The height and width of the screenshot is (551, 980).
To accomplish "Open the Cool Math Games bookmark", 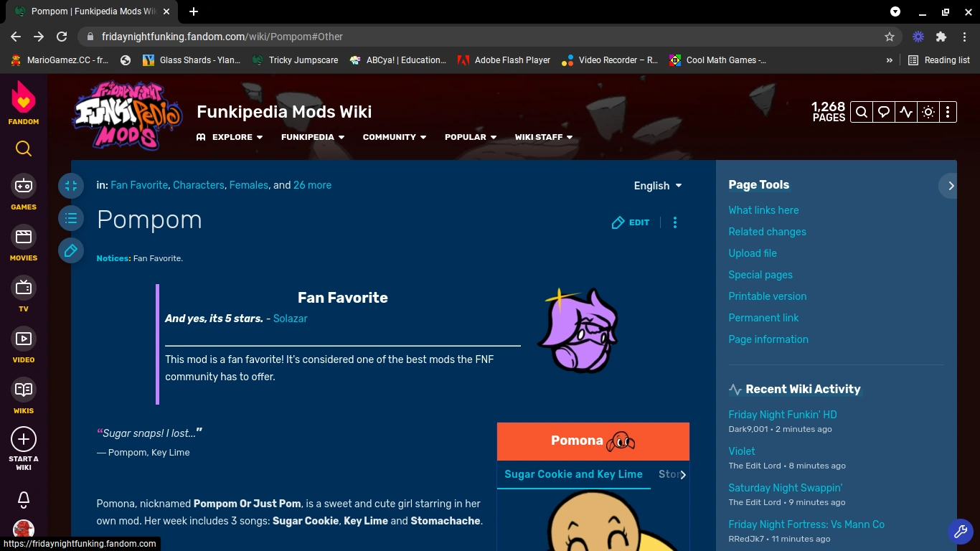I will [x=718, y=60].
